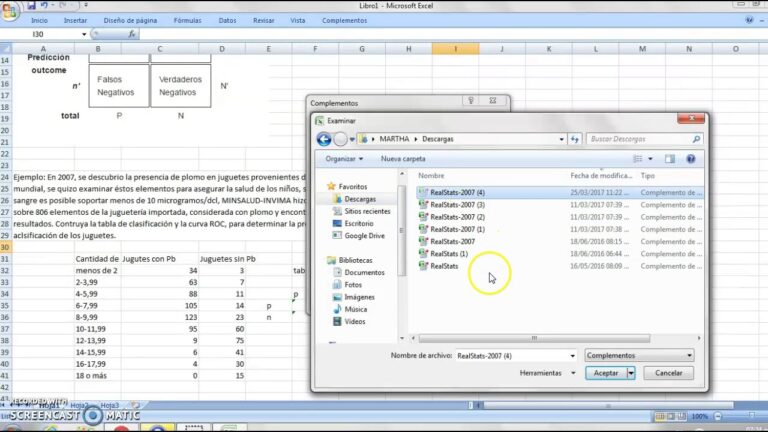Click the Back arrow in Examinar dialog
The image size is (768, 432).
point(324,139)
